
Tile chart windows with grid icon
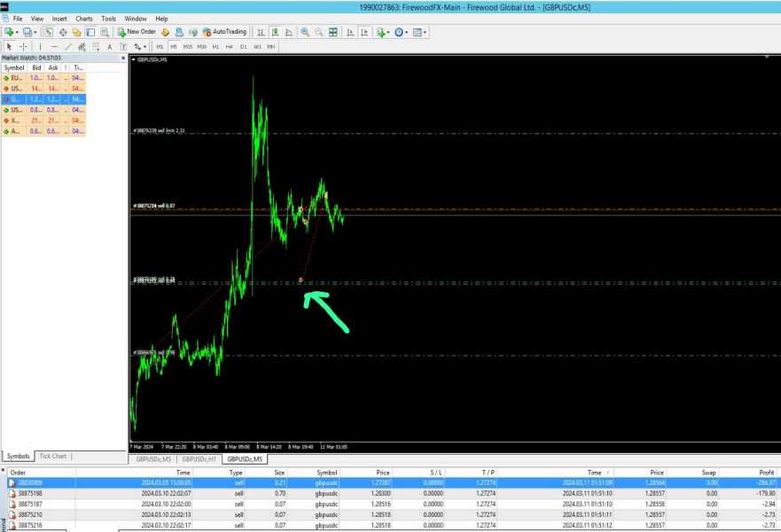[x=332, y=32]
